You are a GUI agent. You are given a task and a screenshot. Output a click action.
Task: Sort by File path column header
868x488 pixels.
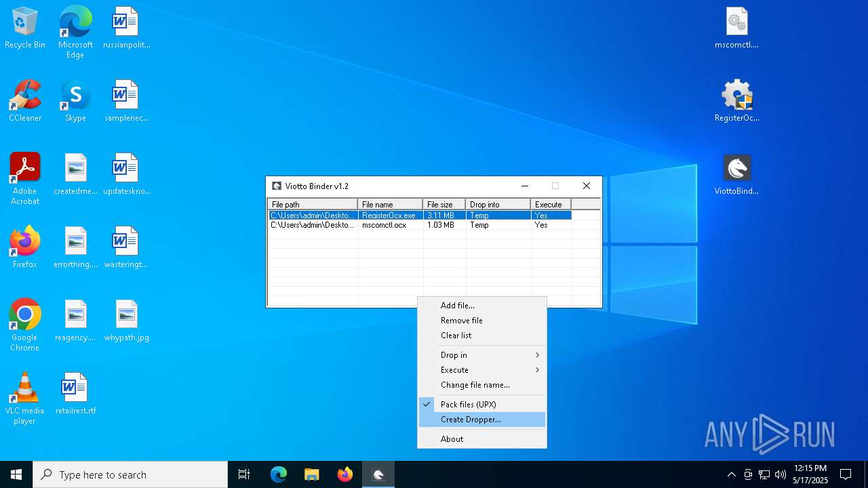pyautogui.click(x=313, y=204)
